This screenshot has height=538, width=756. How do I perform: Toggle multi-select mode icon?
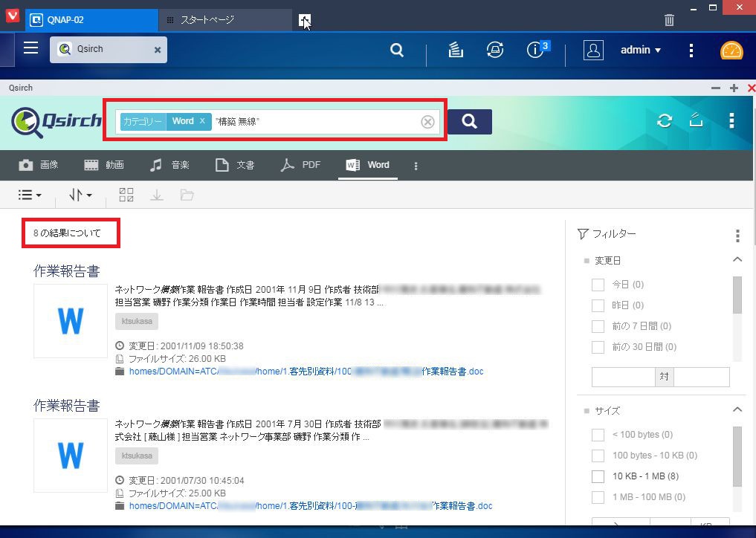(x=126, y=195)
